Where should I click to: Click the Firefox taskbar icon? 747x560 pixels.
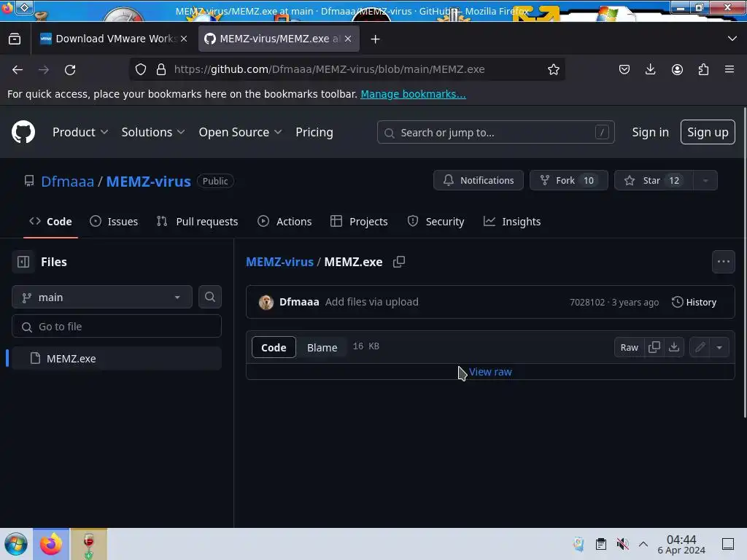51,544
